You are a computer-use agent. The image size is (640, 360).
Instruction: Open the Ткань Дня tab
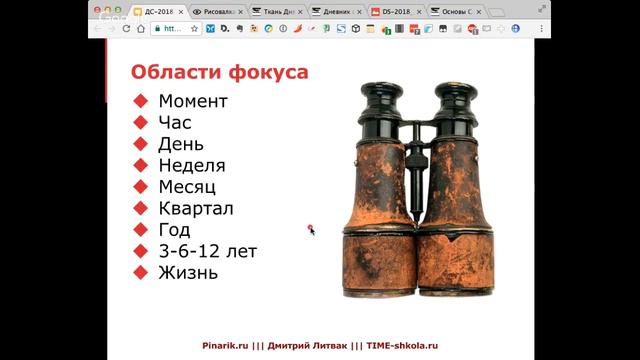278,12
